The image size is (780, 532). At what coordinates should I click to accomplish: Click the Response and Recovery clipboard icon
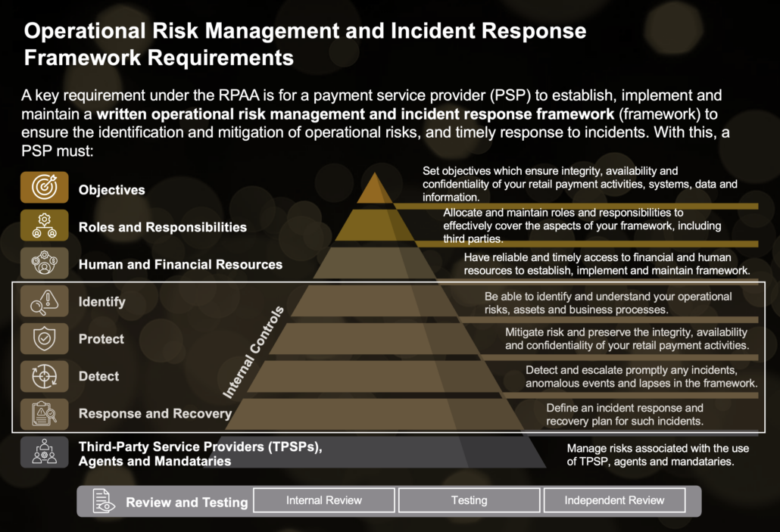click(x=44, y=414)
